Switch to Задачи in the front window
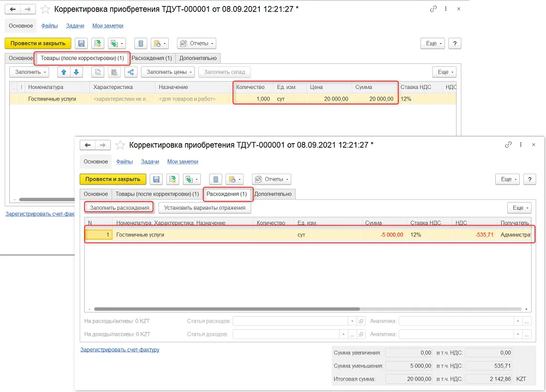546x392 pixels. [150, 162]
